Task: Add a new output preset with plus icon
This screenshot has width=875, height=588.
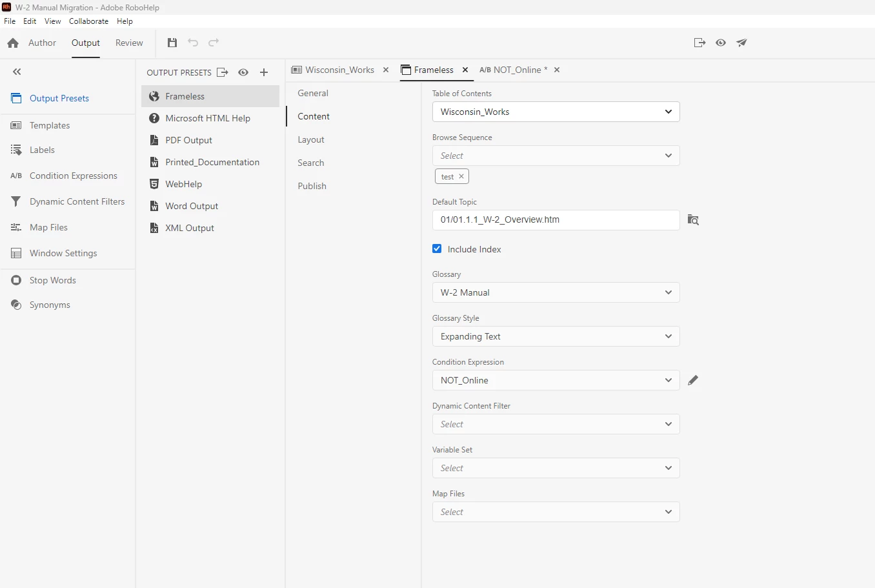Action: pyautogui.click(x=264, y=72)
